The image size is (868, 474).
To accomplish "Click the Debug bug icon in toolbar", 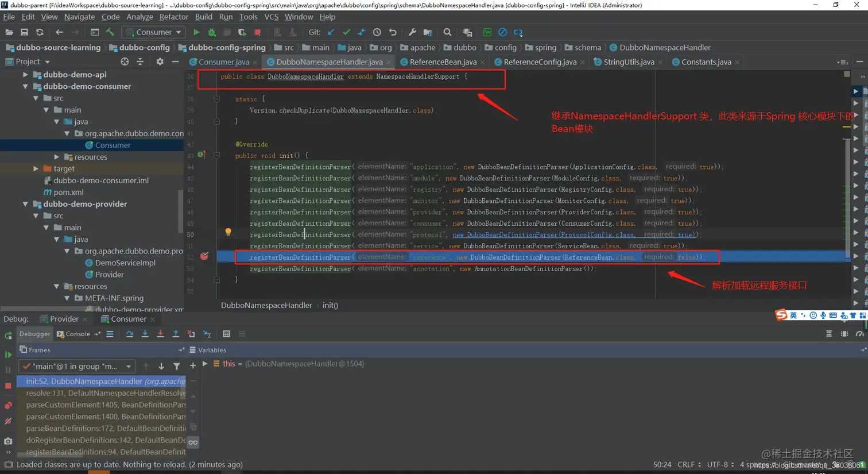I will 212,32.
